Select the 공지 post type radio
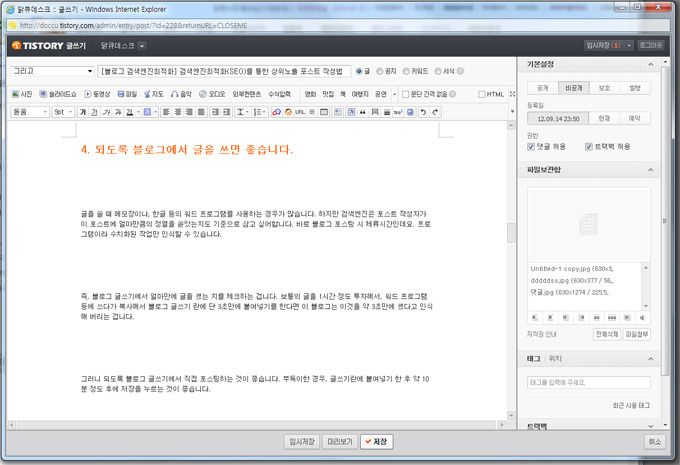 click(379, 71)
